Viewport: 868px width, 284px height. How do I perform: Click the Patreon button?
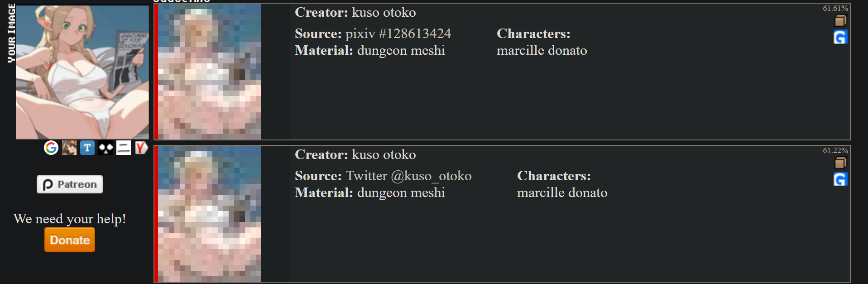[x=70, y=184]
